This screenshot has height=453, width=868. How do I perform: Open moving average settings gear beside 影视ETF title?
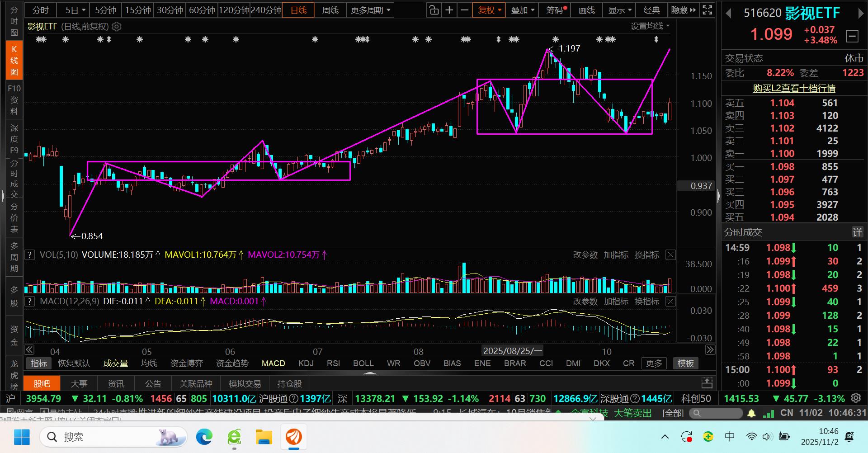(117, 27)
